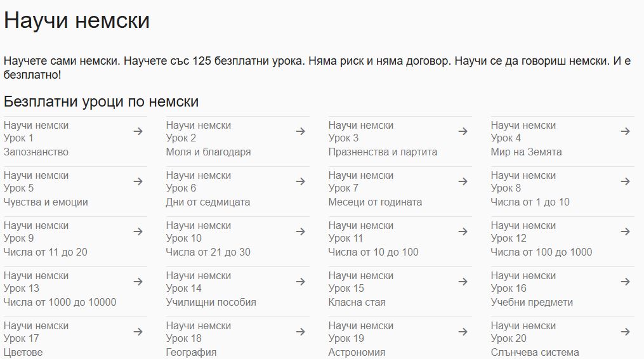This screenshot has height=359, width=644.
Task: Click the arrow next to Мир на Земята
Action: point(625,131)
